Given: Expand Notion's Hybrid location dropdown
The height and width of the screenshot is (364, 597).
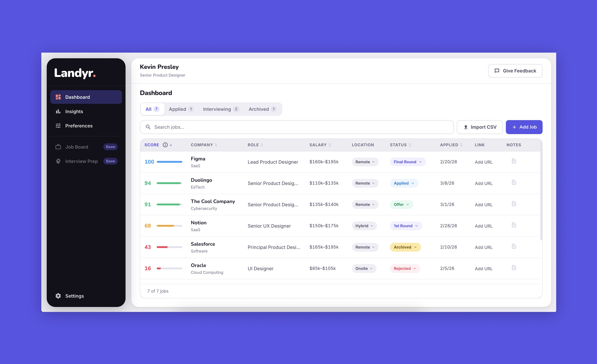Looking at the screenshot, I should pos(364,226).
